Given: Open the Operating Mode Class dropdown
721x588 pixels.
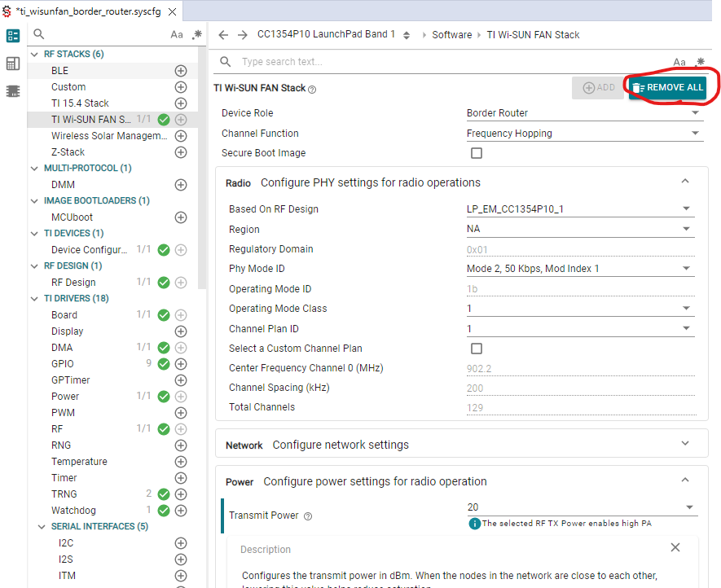Looking at the screenshot, I should (x=580, y=309).
